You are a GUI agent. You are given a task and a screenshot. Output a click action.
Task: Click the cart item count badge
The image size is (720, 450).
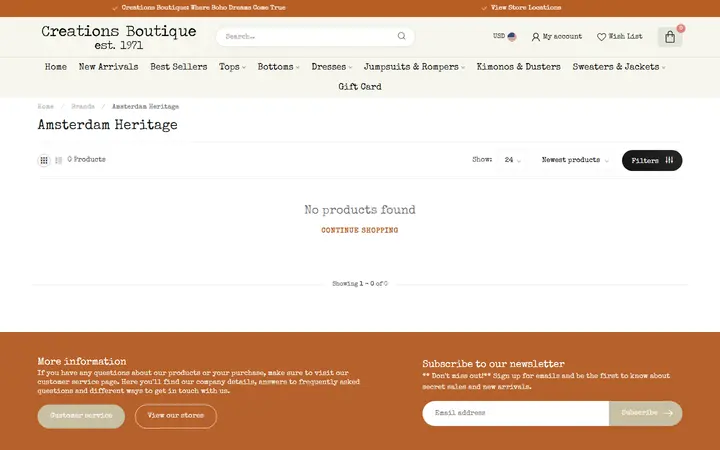(x=681, y=28)
